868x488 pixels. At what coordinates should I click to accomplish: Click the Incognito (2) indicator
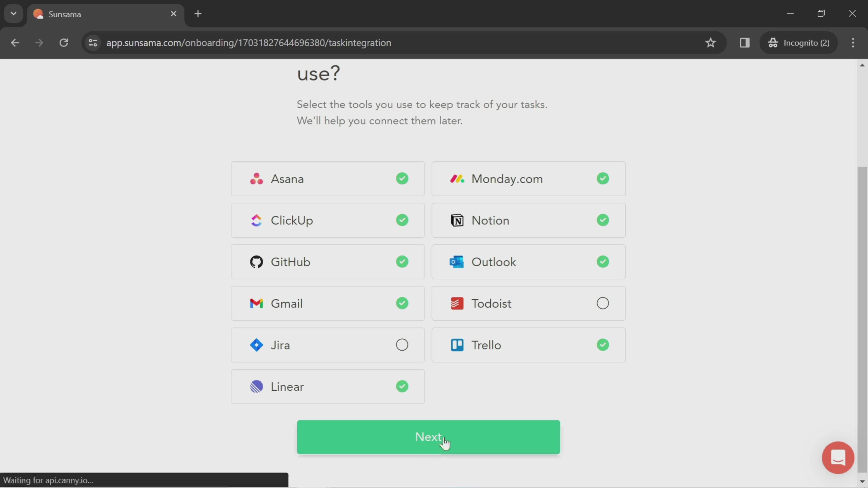[x=799, y=43]
